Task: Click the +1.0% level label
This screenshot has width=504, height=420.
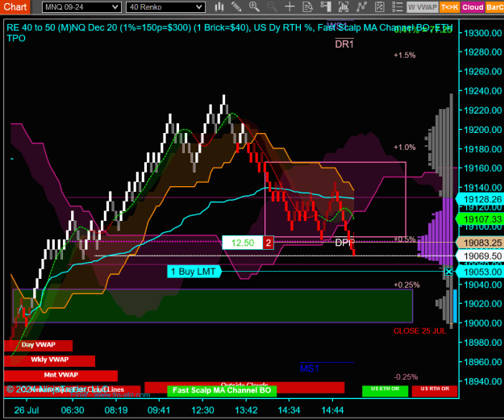Action: 405,148
